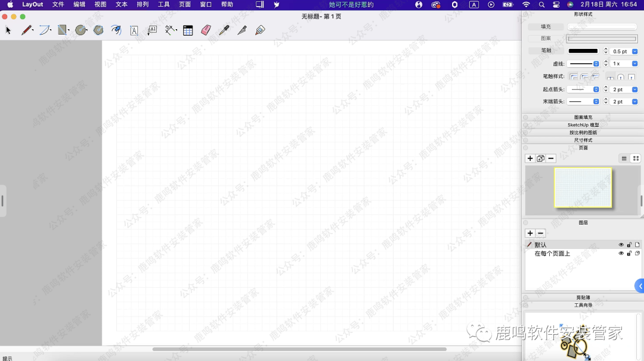Add a new page with plus button
The image size is (644, 361).
coord(530,158)
